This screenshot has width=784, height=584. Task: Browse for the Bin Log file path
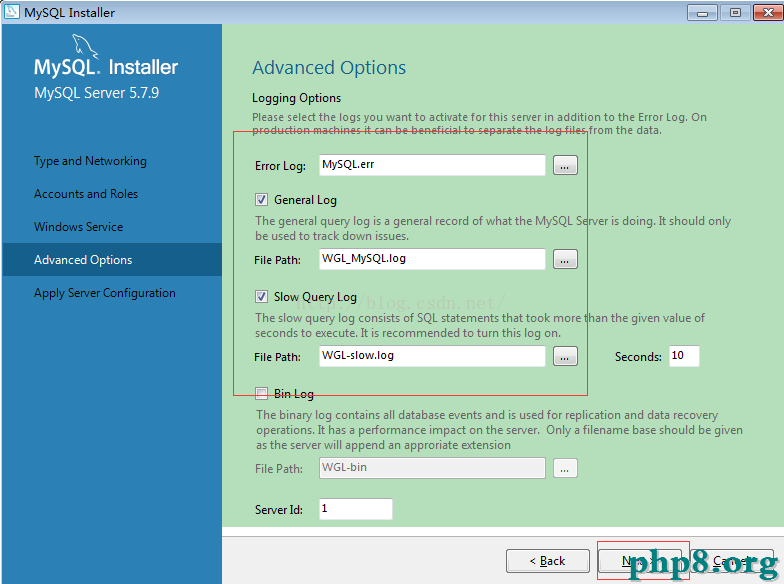click(x=565, y=468)
